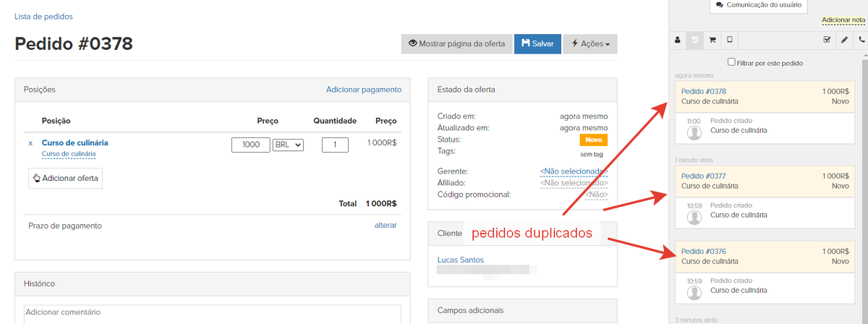
Task: Click the pencil edit icon
Action: pos(844,40)
